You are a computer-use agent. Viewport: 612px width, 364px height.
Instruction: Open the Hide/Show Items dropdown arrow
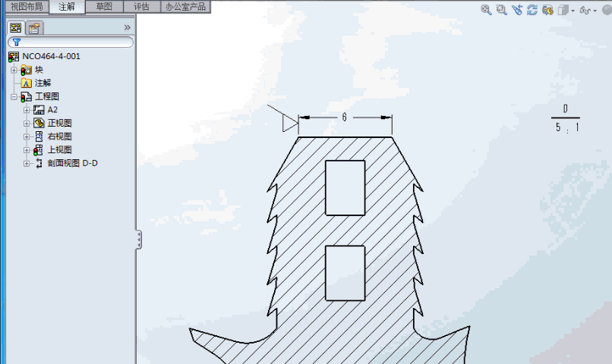595,11
